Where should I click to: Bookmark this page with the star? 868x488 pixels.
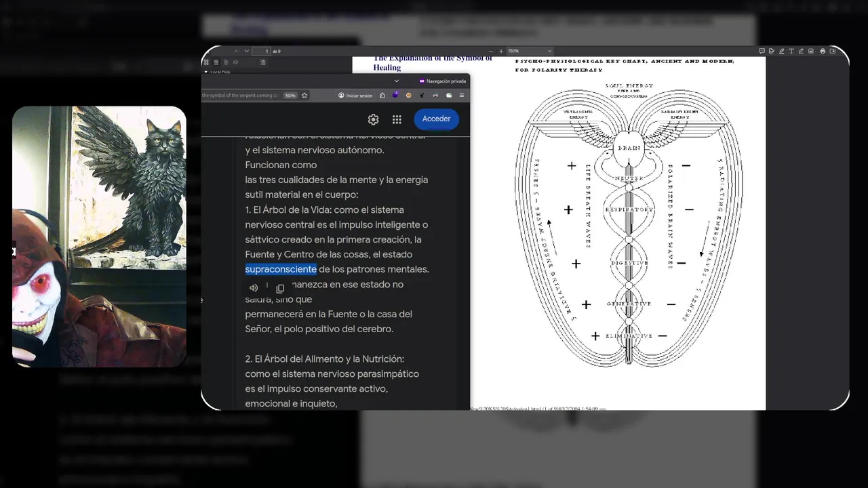[x=304, y=96]
